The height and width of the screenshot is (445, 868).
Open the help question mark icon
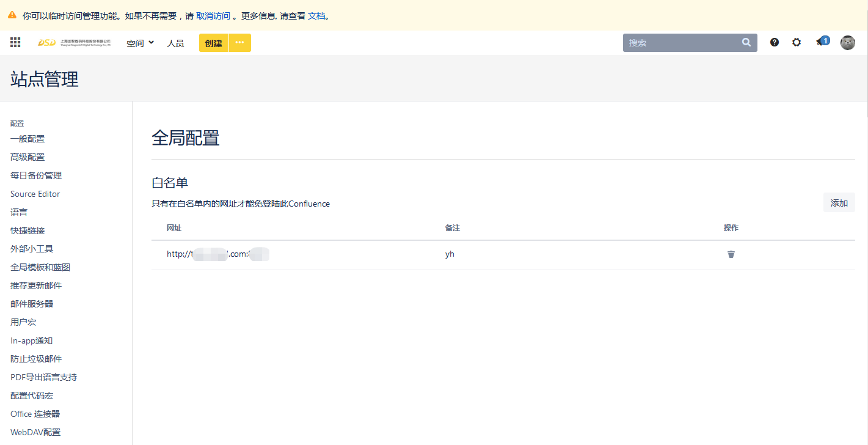[x=775, y=43]
